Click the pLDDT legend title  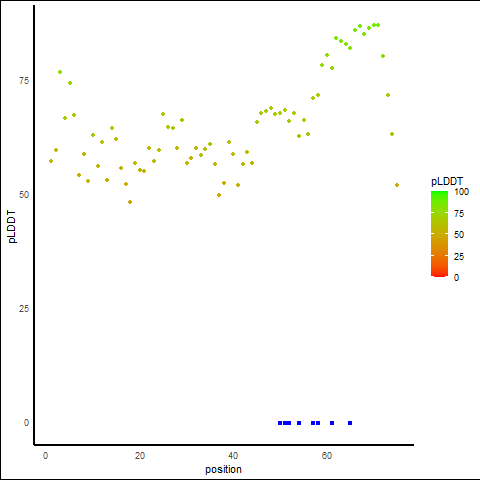pyautogui.click(x=447, y=182)
